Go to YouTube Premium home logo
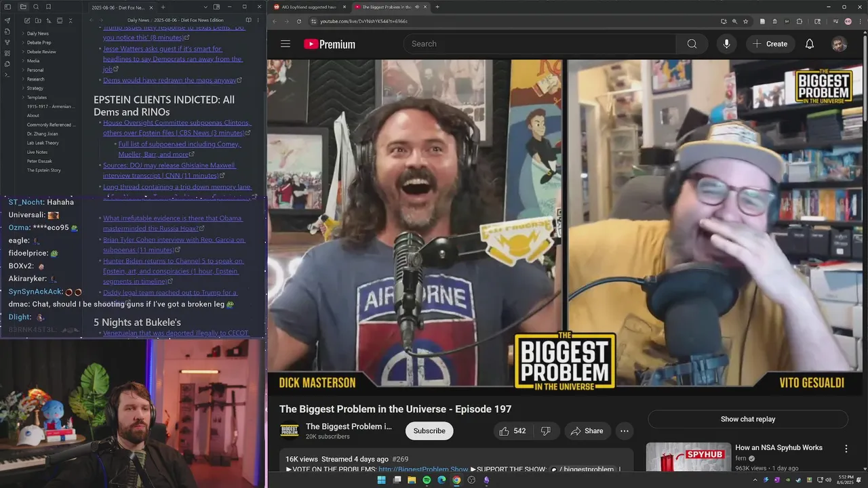 tap(330, 44)
